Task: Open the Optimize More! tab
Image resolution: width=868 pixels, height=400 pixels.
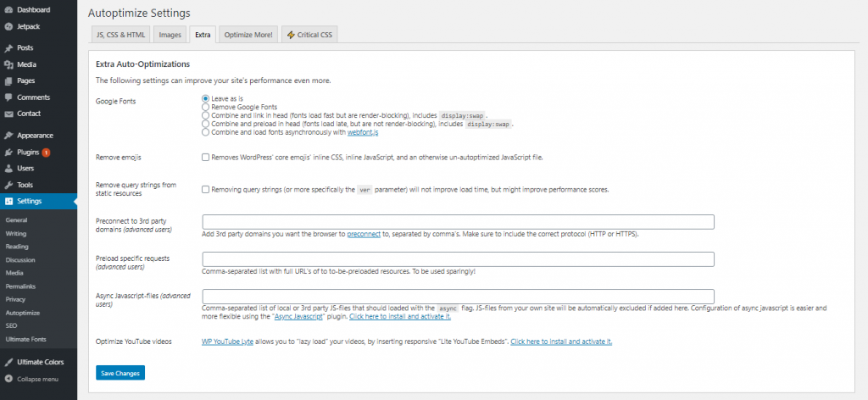Action: 248,35
